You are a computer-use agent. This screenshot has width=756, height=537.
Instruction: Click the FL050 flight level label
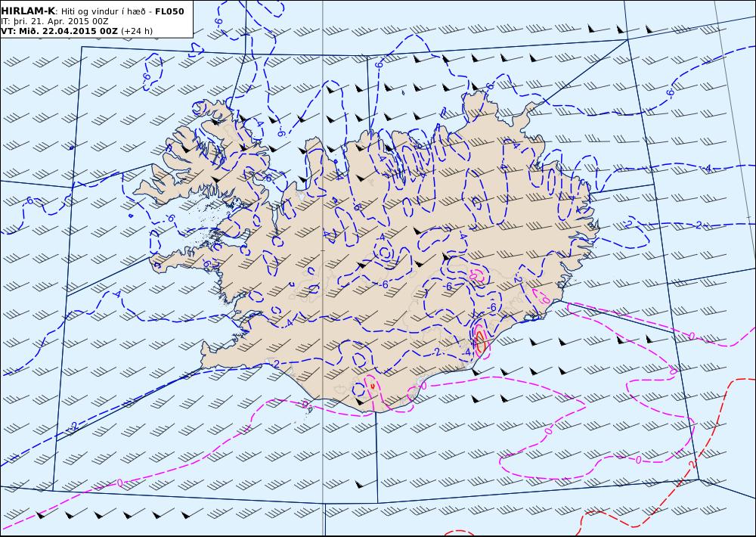(x=169, y=11)
